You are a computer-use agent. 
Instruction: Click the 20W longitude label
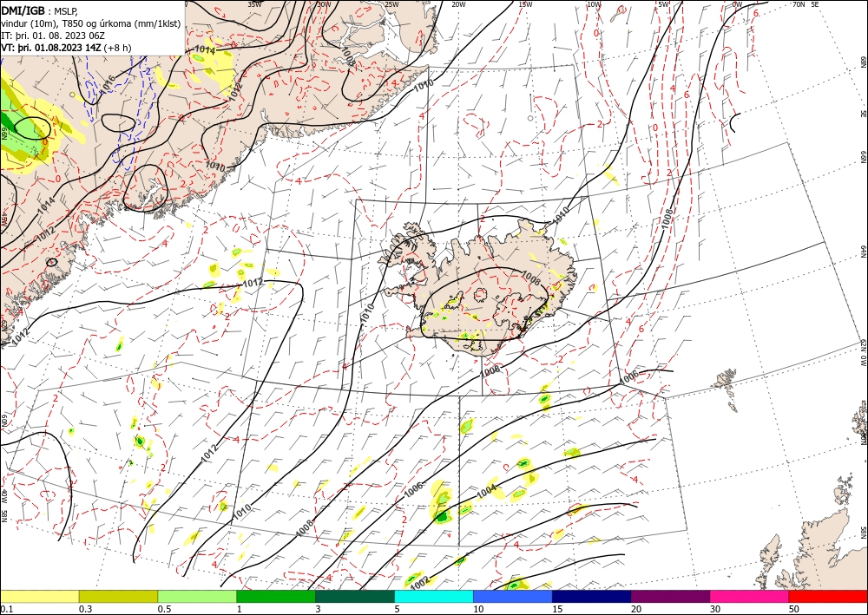tap(458, 3)
